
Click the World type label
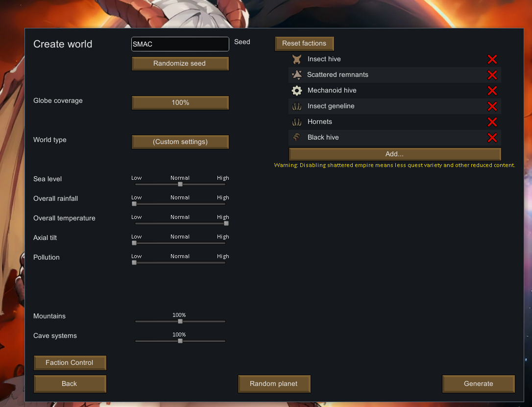50,140
